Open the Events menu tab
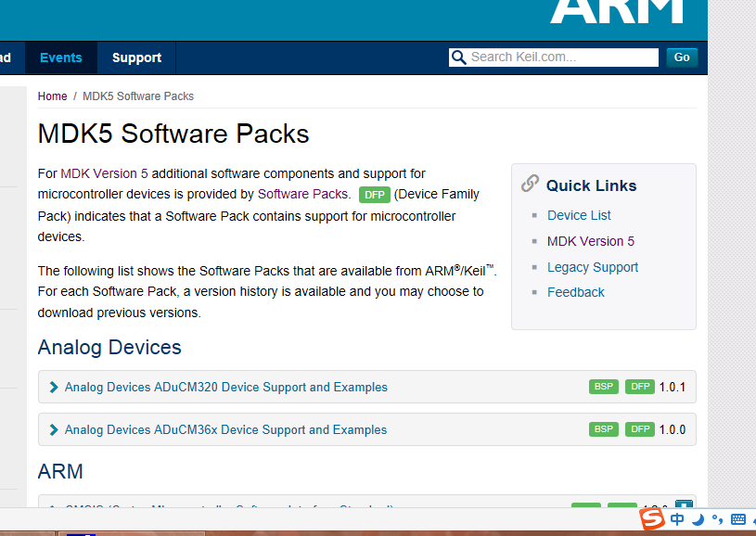 coord(60,57)
